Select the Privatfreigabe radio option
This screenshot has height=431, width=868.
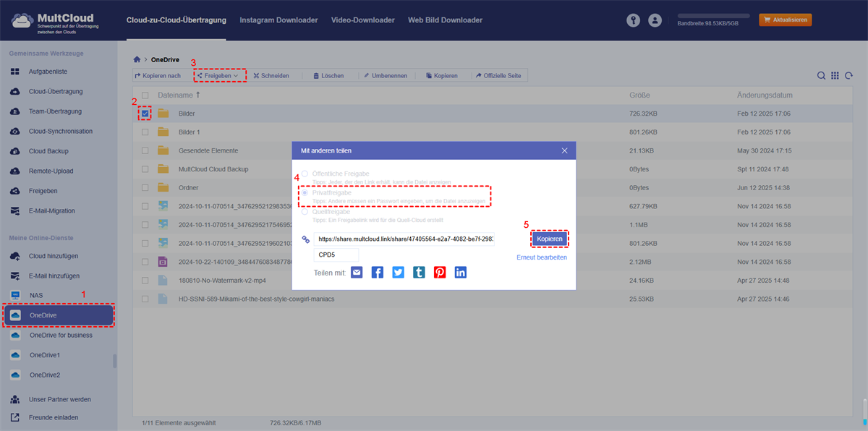(305, 193)
